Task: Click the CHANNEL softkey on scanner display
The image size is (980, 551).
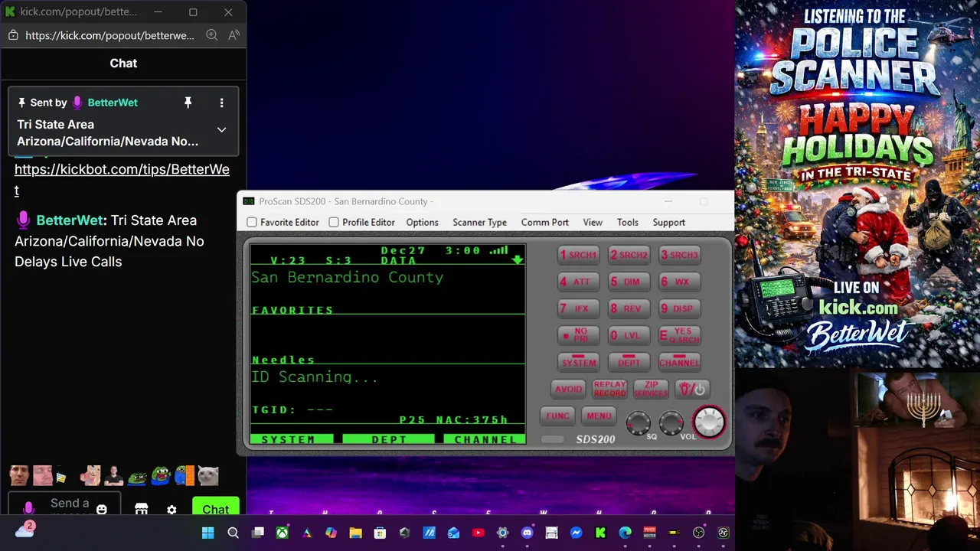Action: coord(485,439)
